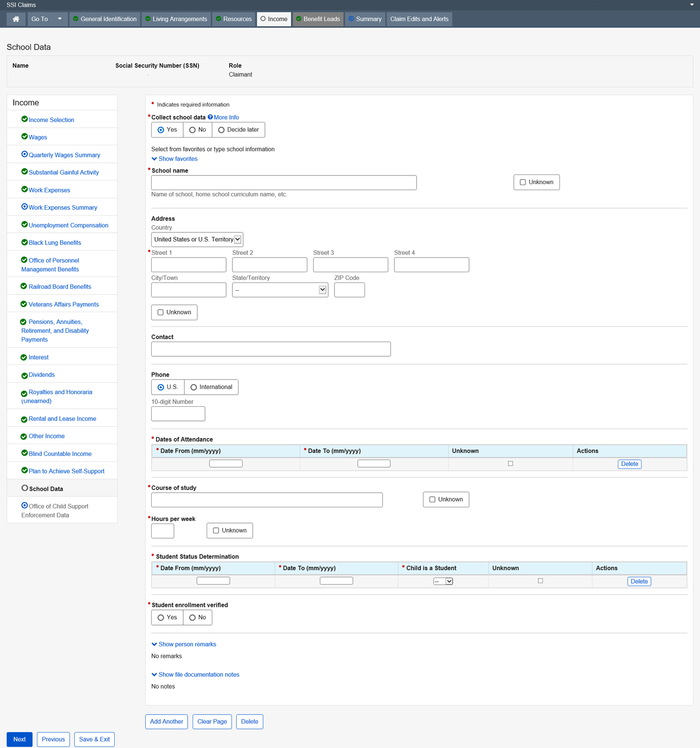Click the More Info help icon
The height and width of the screenshot is (748, 700).
coord(210,117)
